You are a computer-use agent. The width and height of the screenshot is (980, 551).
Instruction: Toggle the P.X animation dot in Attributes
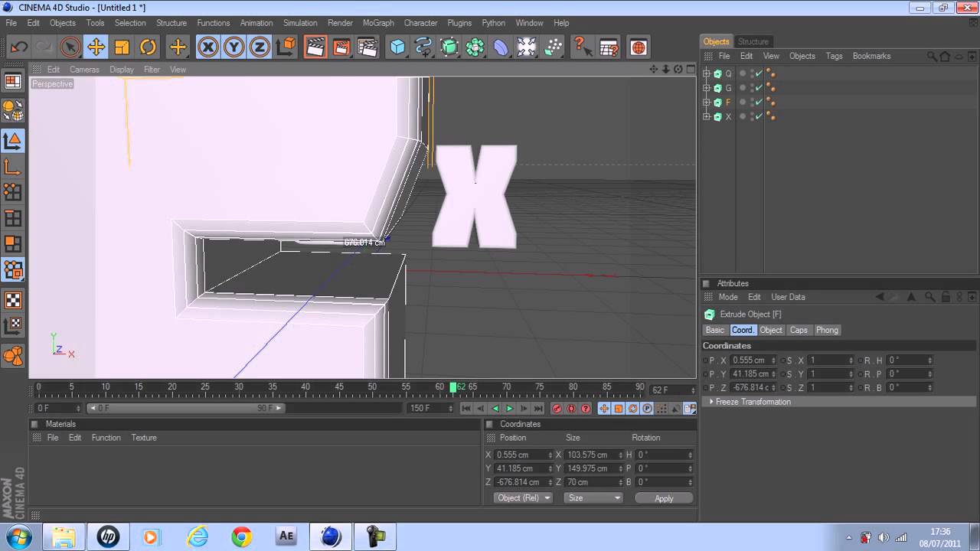pyautogui.click(x=705, y=360)
